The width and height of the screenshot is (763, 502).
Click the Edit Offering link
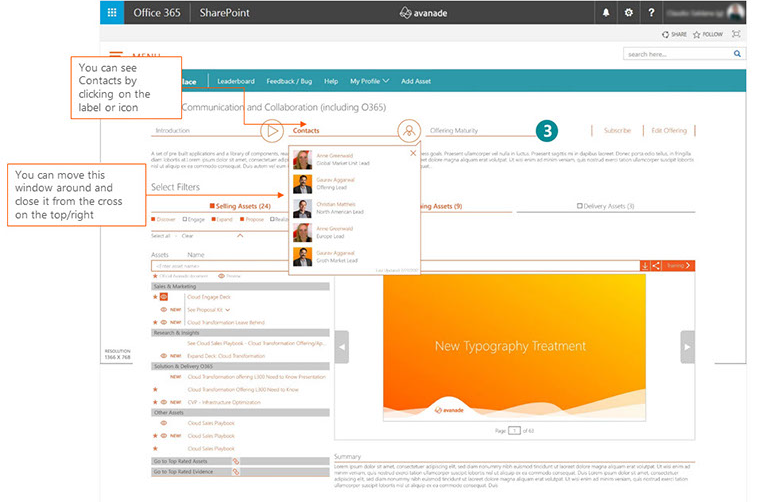click(669, 130)
